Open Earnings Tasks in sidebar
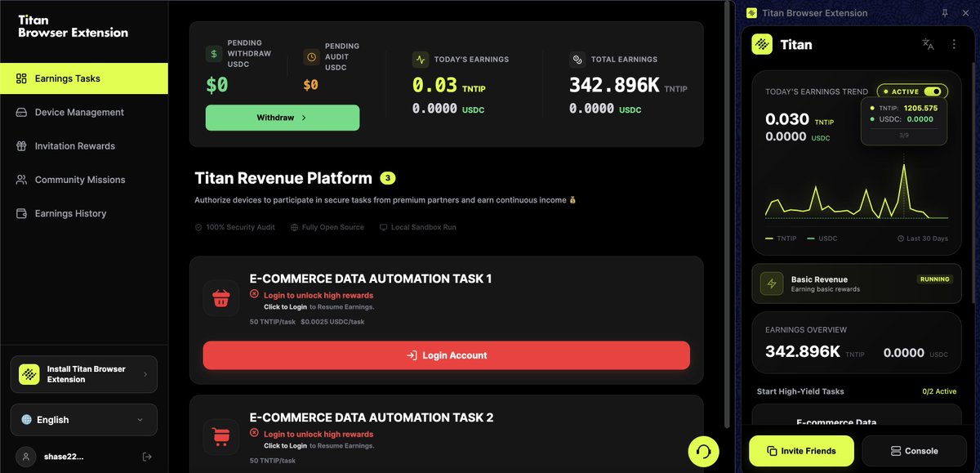The width and height of the screenshot is (980, 473). click(84, 78)
